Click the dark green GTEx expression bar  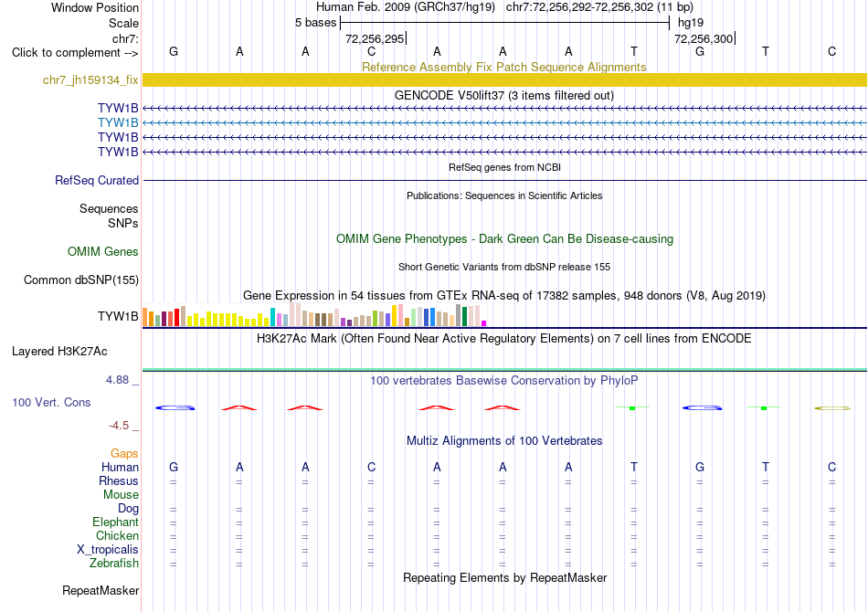click(464, 317)
